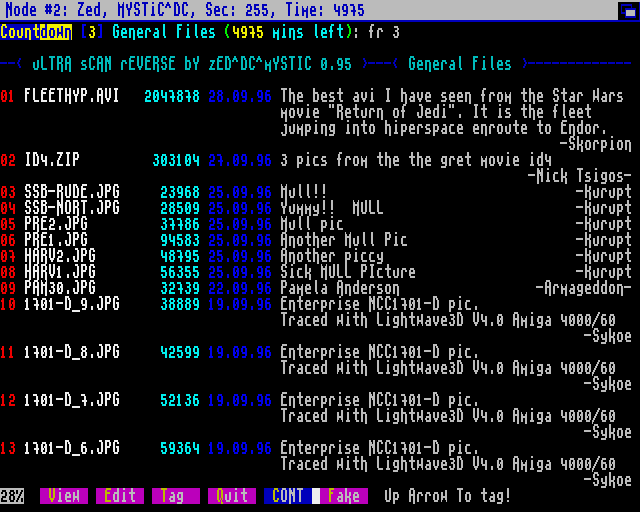This screenshot has height=512, width=640.
Task: Click Quit in the bottom command bar
Action: pyautogui.click(x=231, y=496)
